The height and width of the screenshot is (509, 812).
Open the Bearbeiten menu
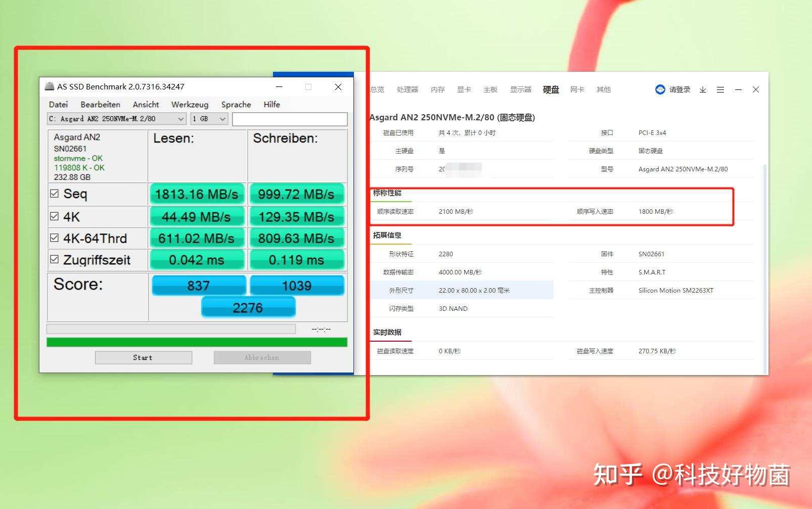click(100, 105)
